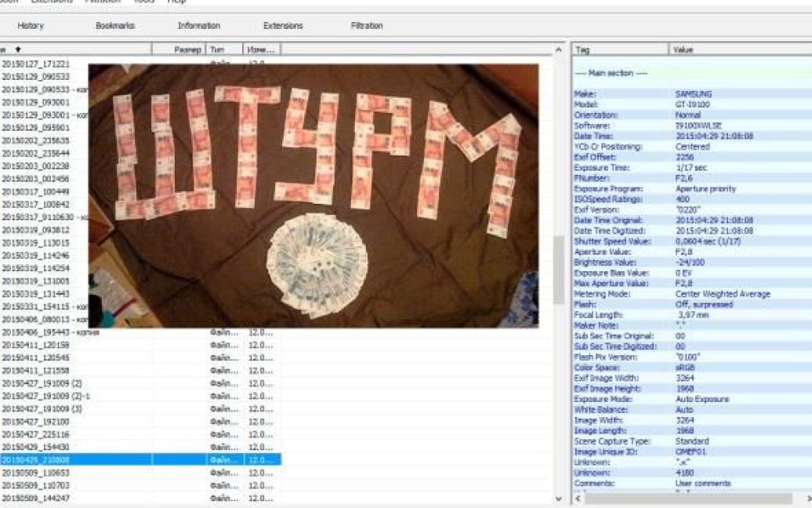Switch to the History tab
This screenshot has width=812, height=508.
pos(31,25)
